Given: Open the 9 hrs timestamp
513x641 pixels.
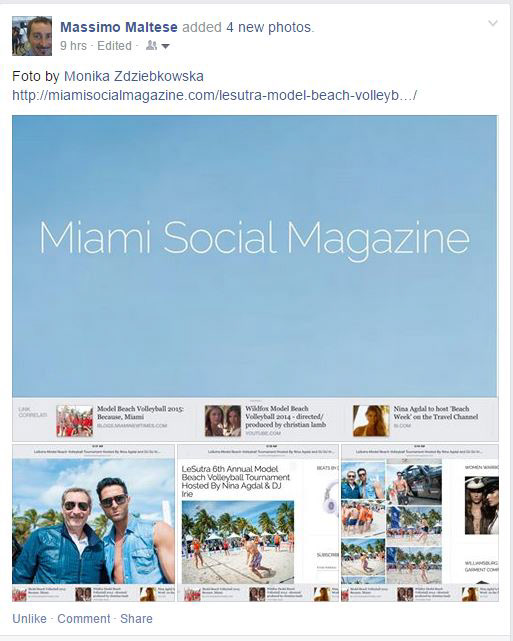Looking at the screenshot, I should coord(74,46).
